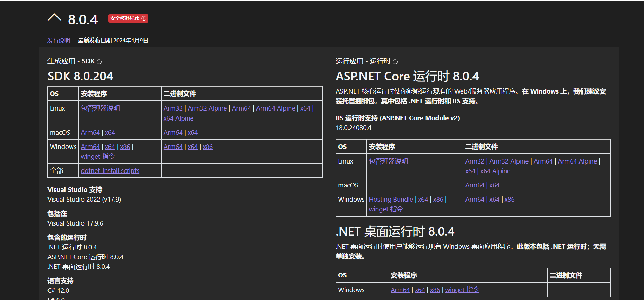Image resolution: width=644 pixels, height=300 pixels.
Task: Download ASP.NET Core macOS Arm64 binary
Action: click(x=475, y=185)
